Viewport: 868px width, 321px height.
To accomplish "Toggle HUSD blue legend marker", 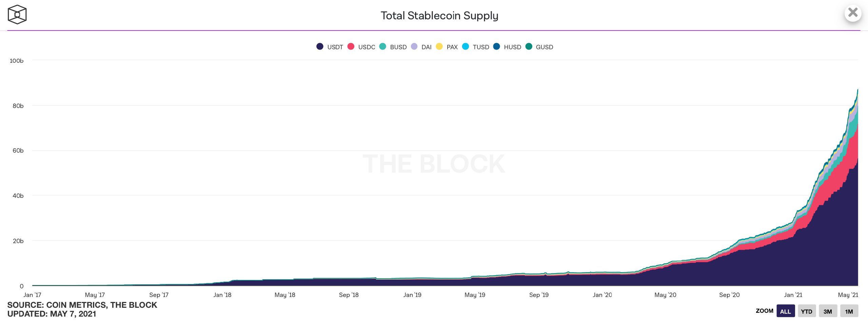I will click(496, 46).
